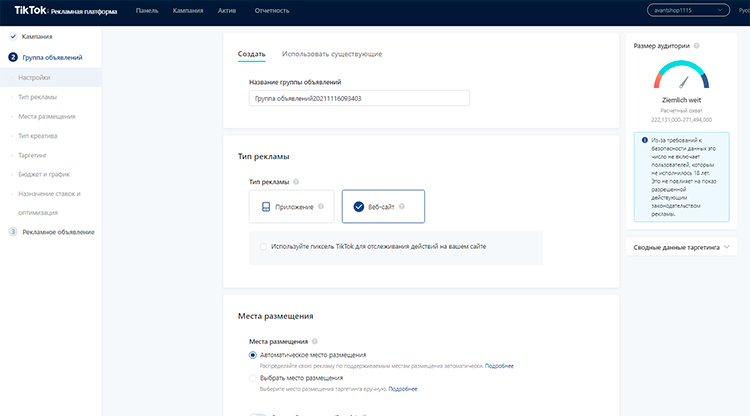This screenshot has width=750, height=416.
Task: Click help icon next to Тип рекламы label
Action: (x=297, y=182)
